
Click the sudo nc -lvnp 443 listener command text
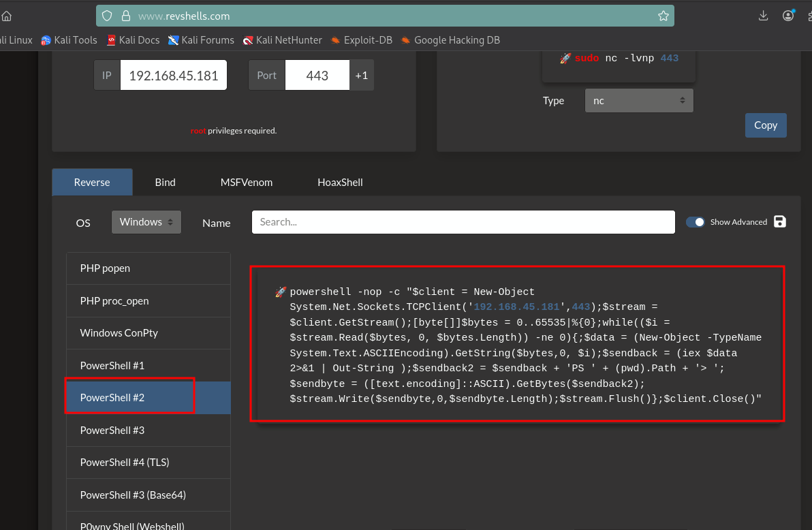(627, 58)
